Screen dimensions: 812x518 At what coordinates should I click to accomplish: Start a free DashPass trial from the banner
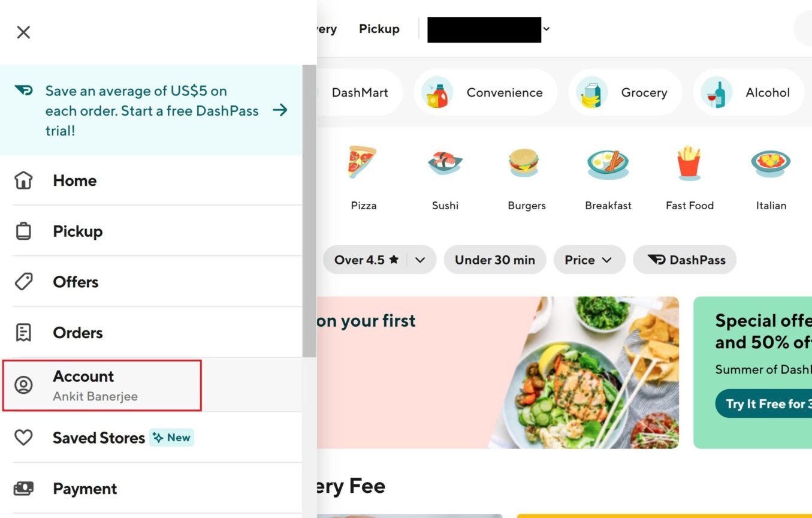(x=152, y=110)
